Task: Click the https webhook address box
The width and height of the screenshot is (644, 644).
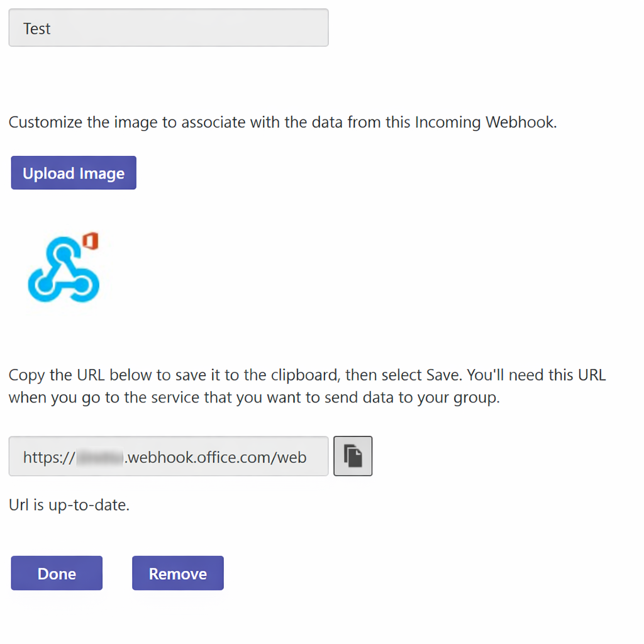Action: click(168, 456)
